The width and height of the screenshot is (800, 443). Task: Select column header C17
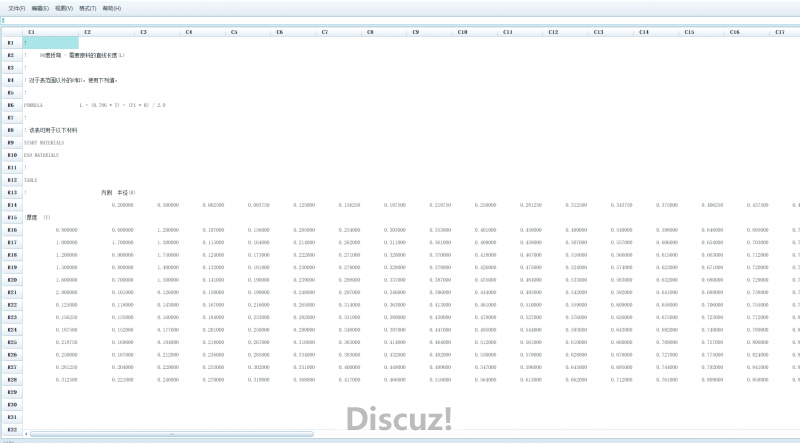coord(779,32)
